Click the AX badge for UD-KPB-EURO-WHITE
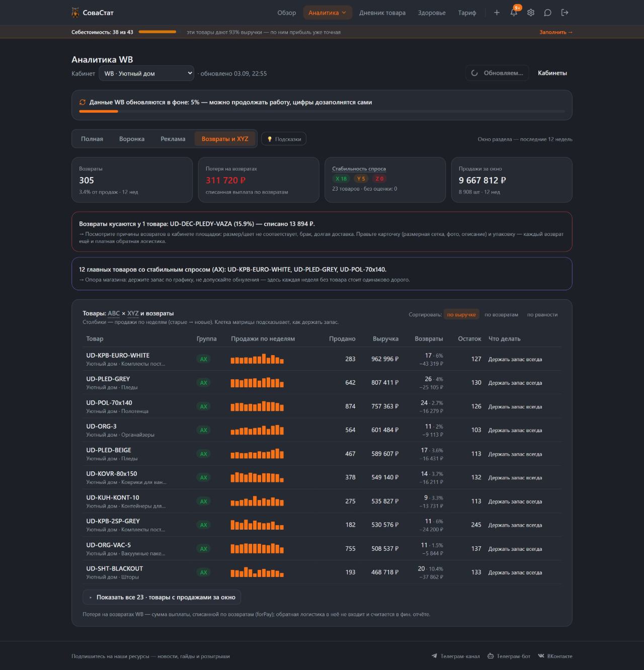Image resolution: width=644 pixels, height=670 pixels. pos(204,359)
